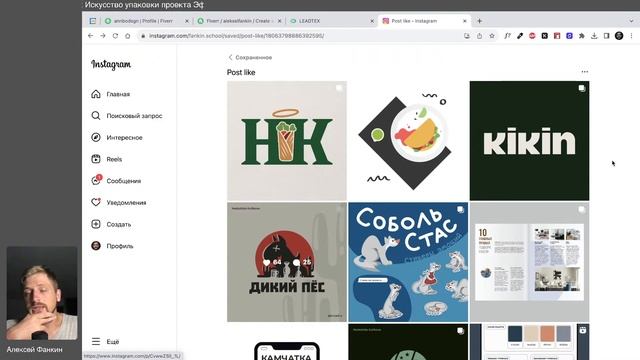Click the Instagram logo
The image size is (640, 360).
click(111, 64)
